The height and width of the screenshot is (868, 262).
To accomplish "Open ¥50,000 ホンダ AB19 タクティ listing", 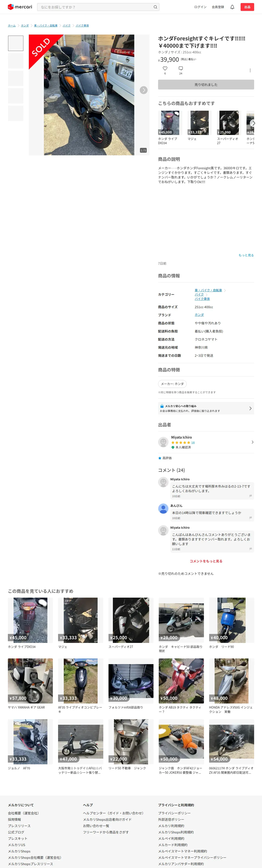I will [x=181, y=686].
